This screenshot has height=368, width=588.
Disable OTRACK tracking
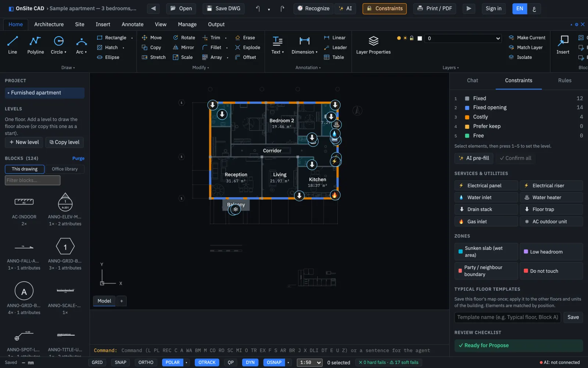pyautogui.click(x=207, y=362)
